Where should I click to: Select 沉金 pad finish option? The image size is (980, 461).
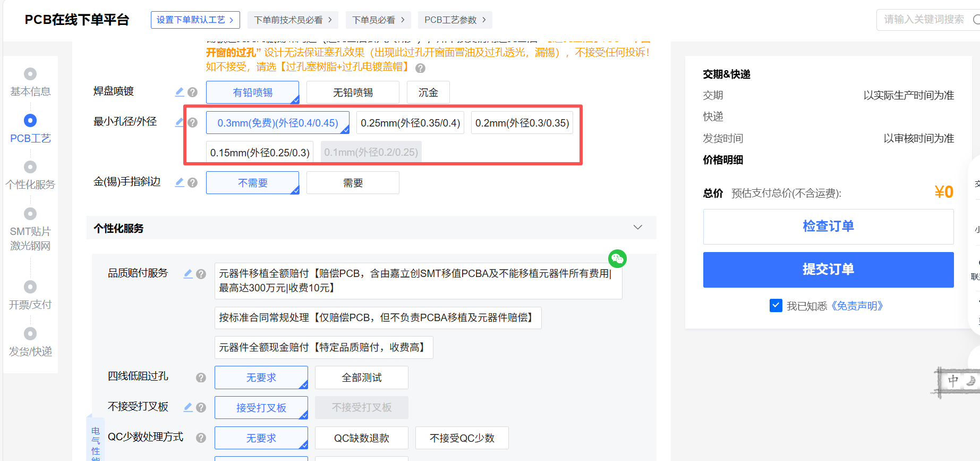428,93
